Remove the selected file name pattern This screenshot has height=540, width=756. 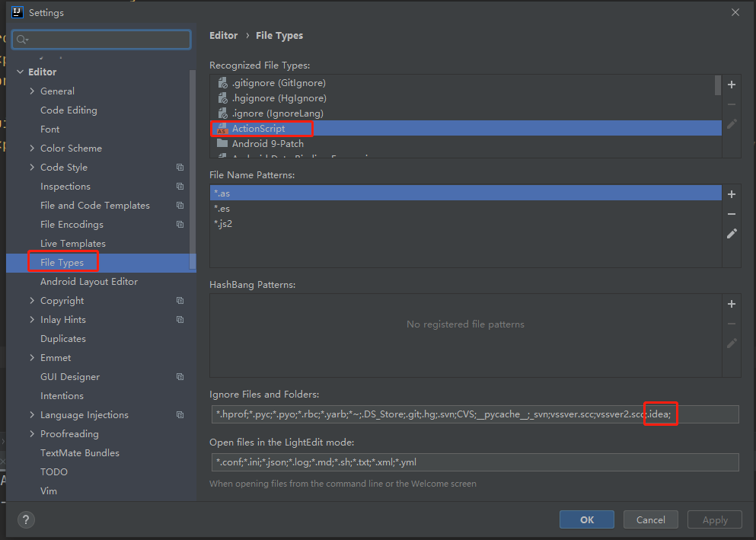(x=732, y=214)
